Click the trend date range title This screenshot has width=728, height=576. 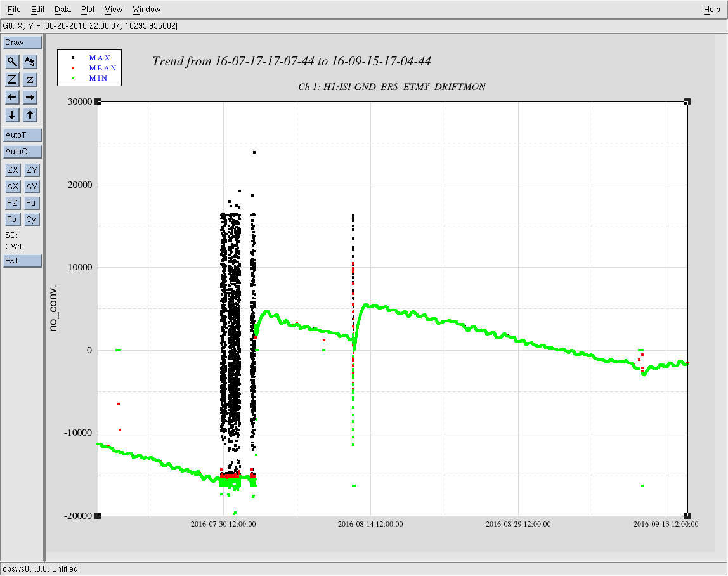(292, 62)
